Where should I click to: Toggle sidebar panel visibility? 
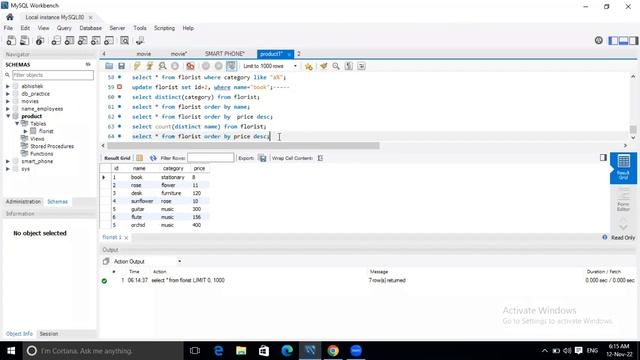(x=613, y=40)
